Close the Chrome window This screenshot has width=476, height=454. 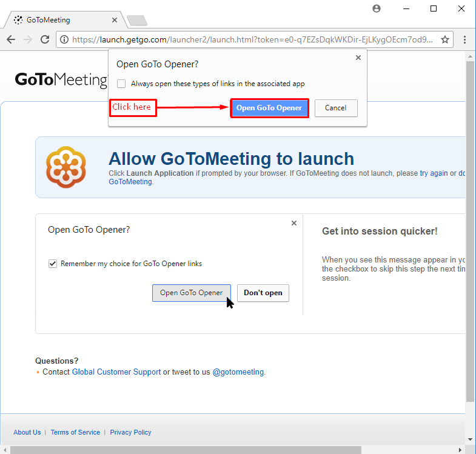(x=461, y=9)
